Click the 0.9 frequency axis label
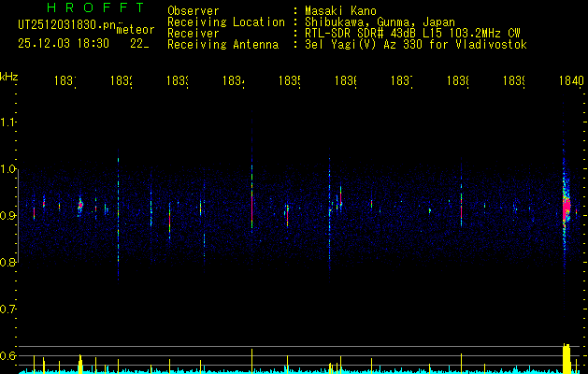Viewport: 588px width, 374px height. pyautogui.click(x=9, y=216)
